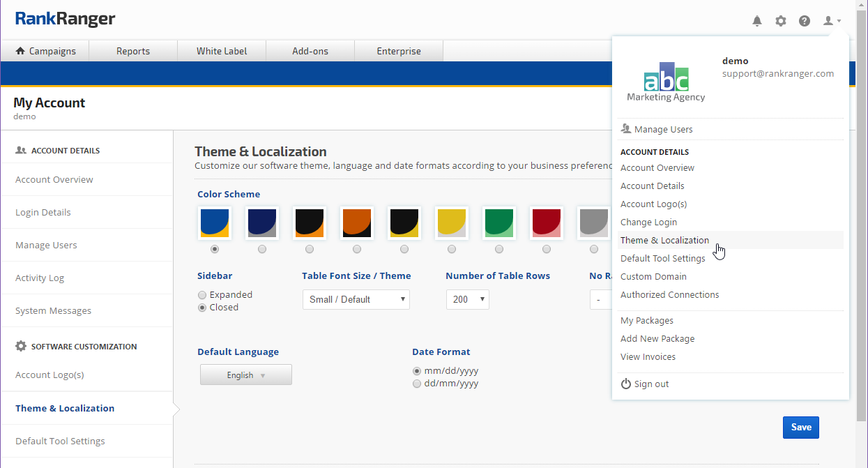
Task: Pick the yellow color scheme swatch
Action: (452, 222)
